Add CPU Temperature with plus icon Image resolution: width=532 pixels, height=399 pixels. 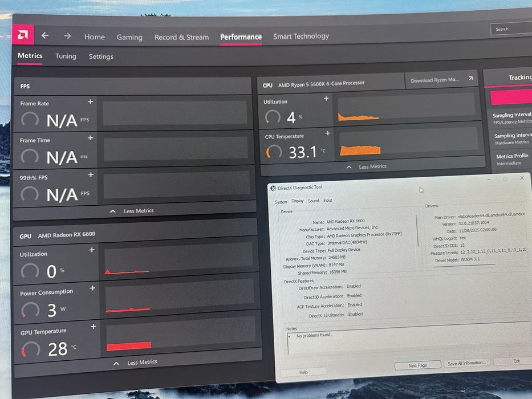[x=327, y=133]
